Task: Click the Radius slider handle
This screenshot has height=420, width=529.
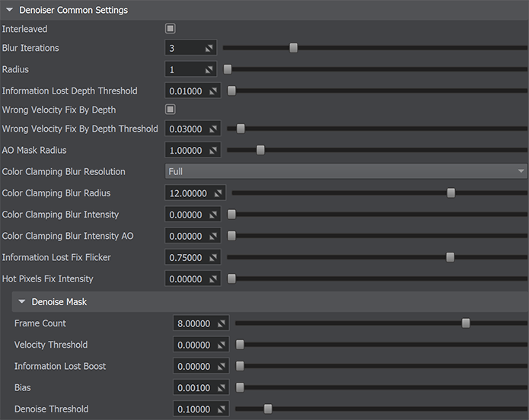Action: (x=228, y=69)
